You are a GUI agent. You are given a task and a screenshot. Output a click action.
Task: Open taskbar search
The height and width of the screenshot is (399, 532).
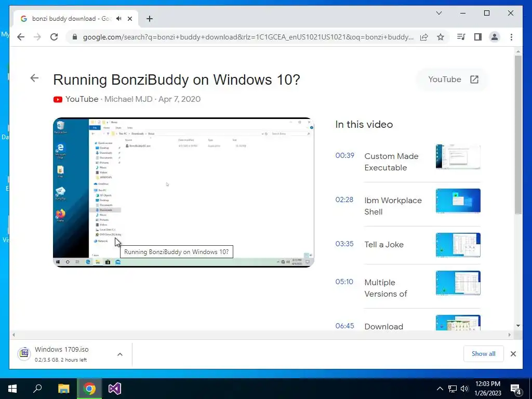tap(37, 389)
